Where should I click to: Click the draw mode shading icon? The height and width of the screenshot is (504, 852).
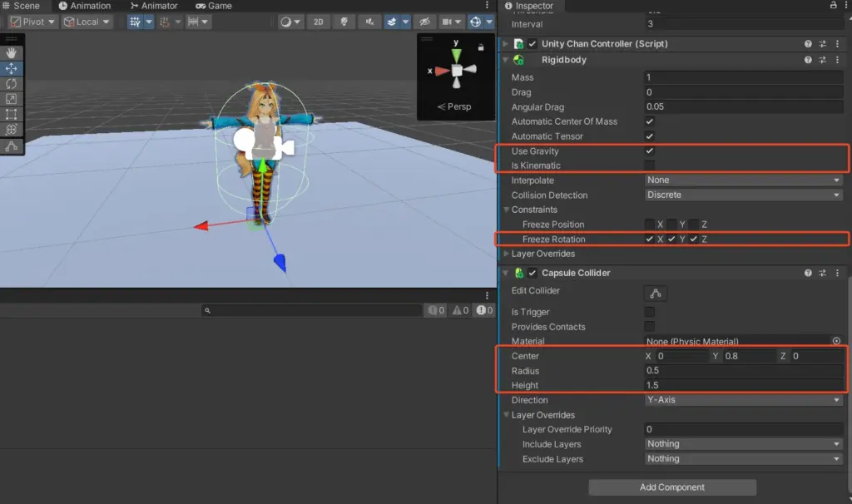[286, 22]
